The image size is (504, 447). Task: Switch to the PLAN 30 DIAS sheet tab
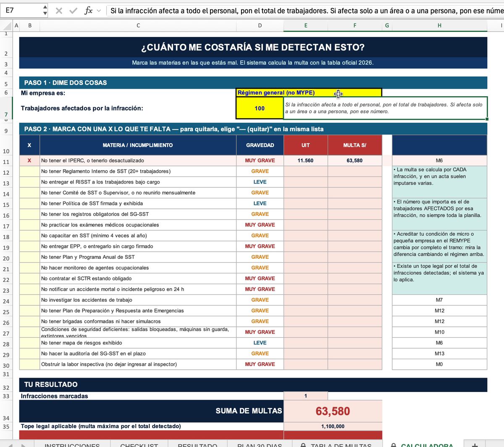coord(260,445)
